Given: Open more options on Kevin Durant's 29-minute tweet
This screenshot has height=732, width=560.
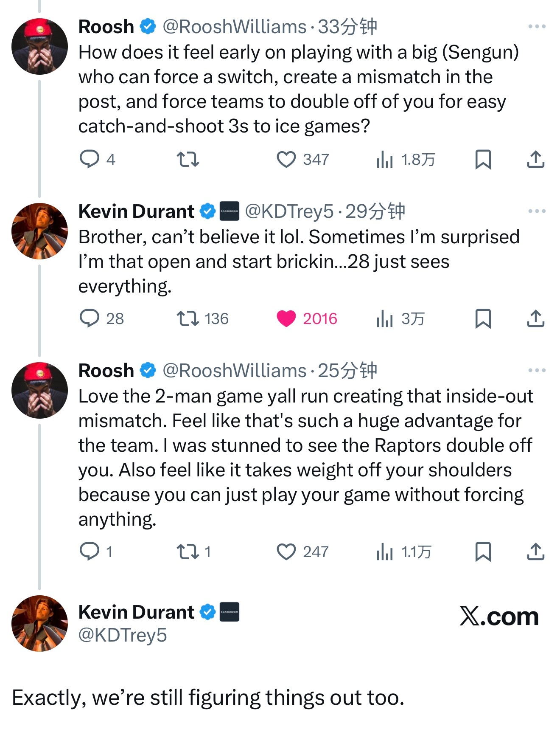Looking at the screenshot, I should 537,211.
